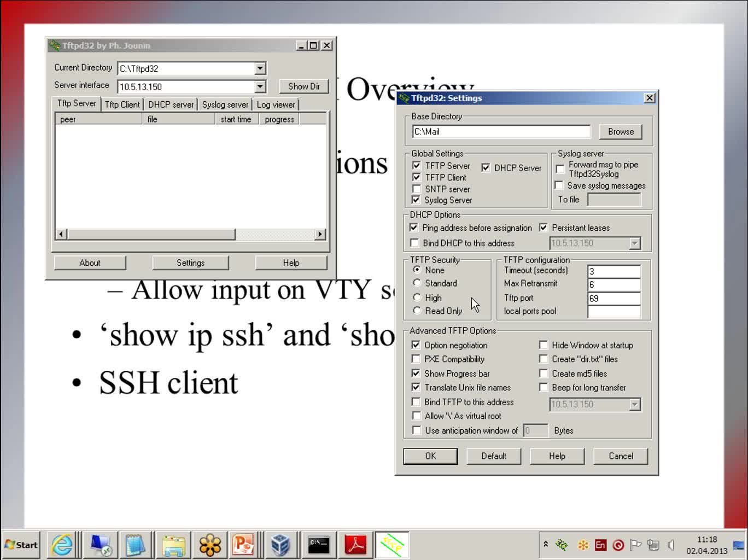Screen dimensions: 748x560
Task: Click the Default button
Action: point(494,456)
